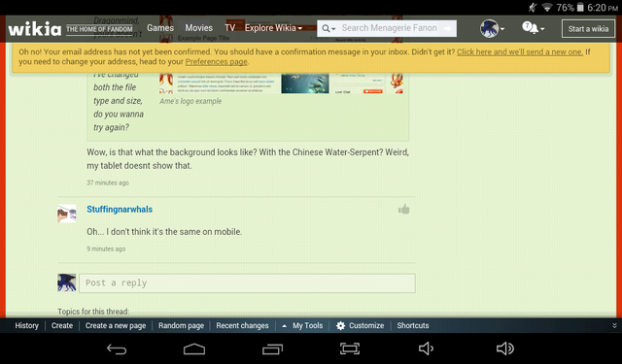Open Shortcuts in bottom toolbar
Viewport: 622px width, 364px height.
coord(413,325)
